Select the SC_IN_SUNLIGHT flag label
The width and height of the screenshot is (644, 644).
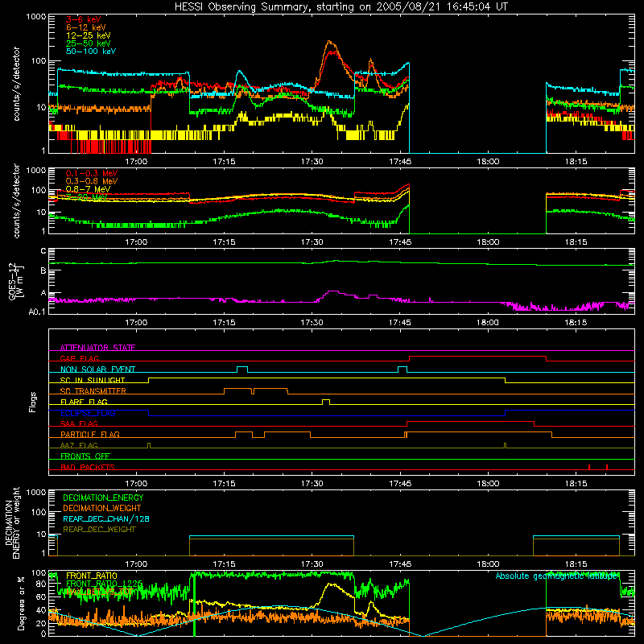(93, 380)
